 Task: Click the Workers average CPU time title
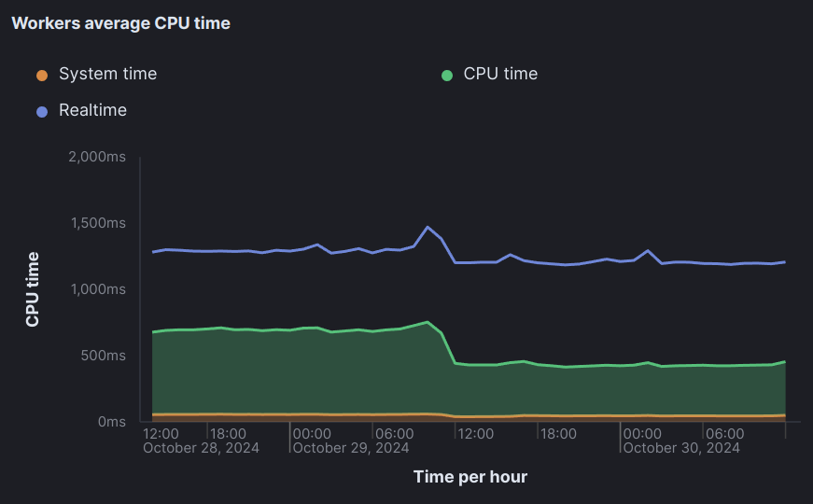120,23
